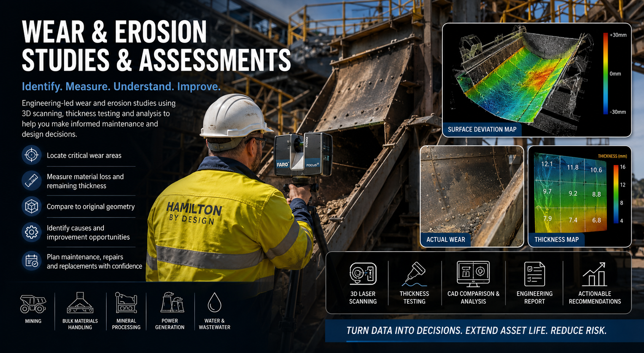This screenshot has height=353, width=644.
Task: Click the deviation color scale bar
Action: [605, 73]
